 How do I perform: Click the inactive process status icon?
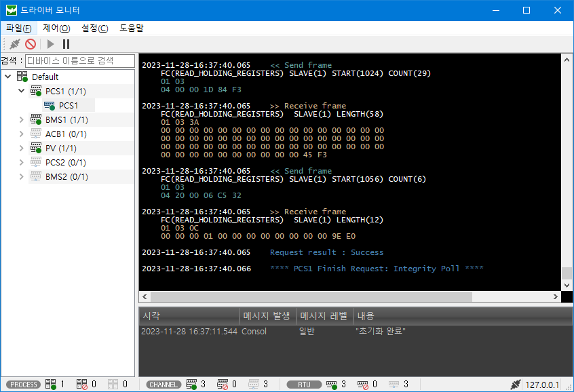click(x=113, y=384)
